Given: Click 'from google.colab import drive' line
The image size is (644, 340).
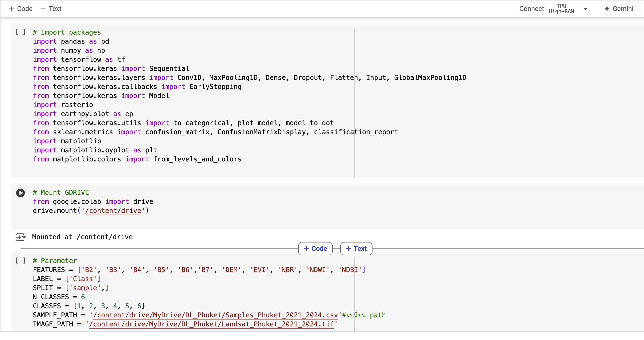Looking at the screenshot, I should [x=93, y=201].
